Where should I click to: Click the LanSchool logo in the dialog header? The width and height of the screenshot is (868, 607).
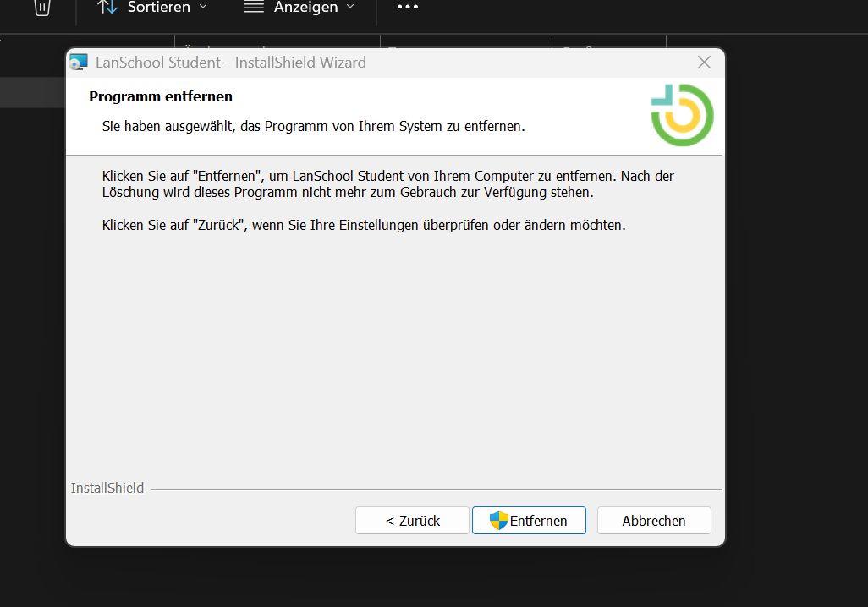pos(682,116)
